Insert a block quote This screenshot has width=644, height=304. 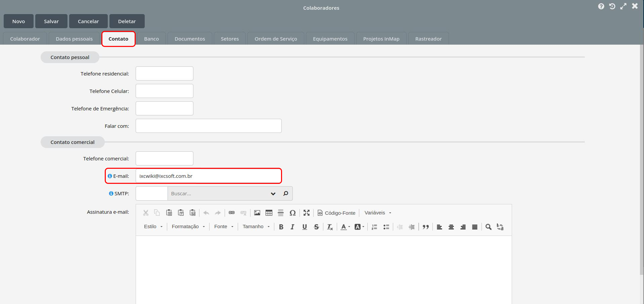(426, 227)
